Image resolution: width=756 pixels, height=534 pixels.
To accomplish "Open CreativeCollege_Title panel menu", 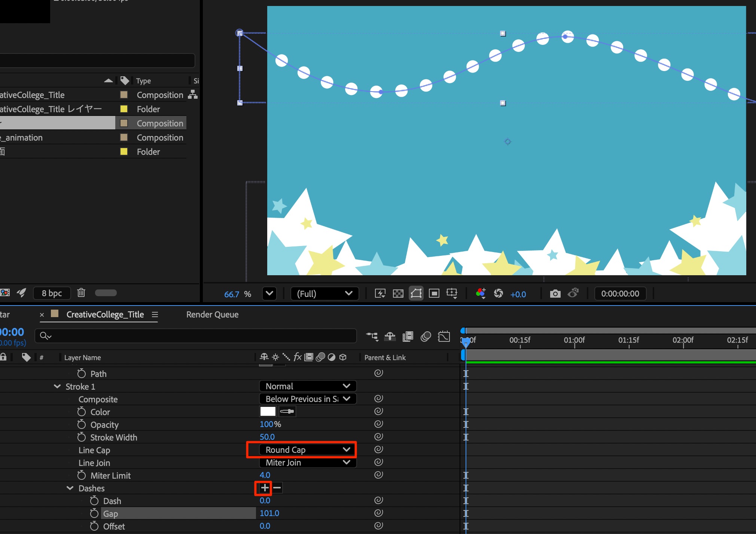I will [155, 314].
